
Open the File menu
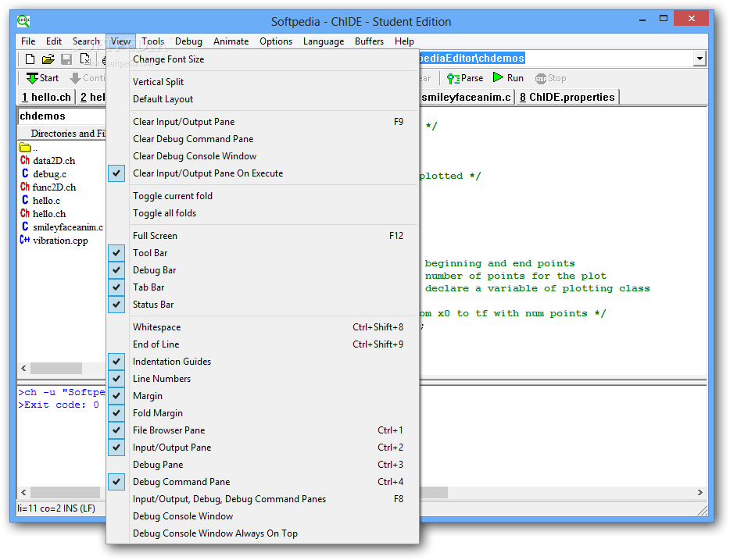(28, 41)
